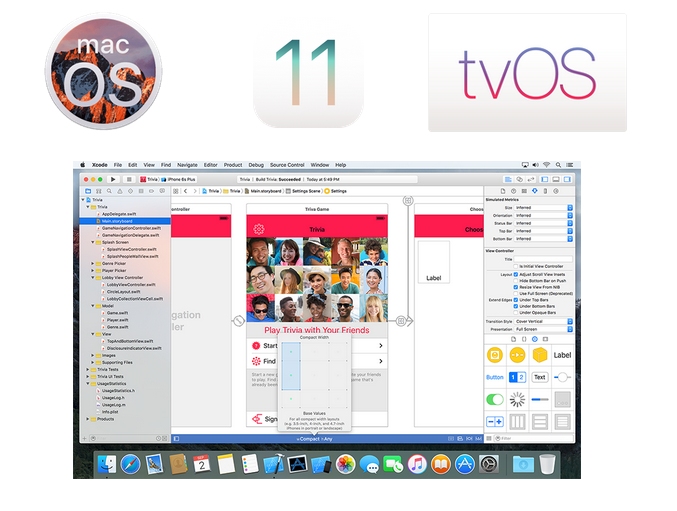The height and width of the screenshot is (511, 677).
Task: Select the yellow cube Object in library
Action: point(540,355)
